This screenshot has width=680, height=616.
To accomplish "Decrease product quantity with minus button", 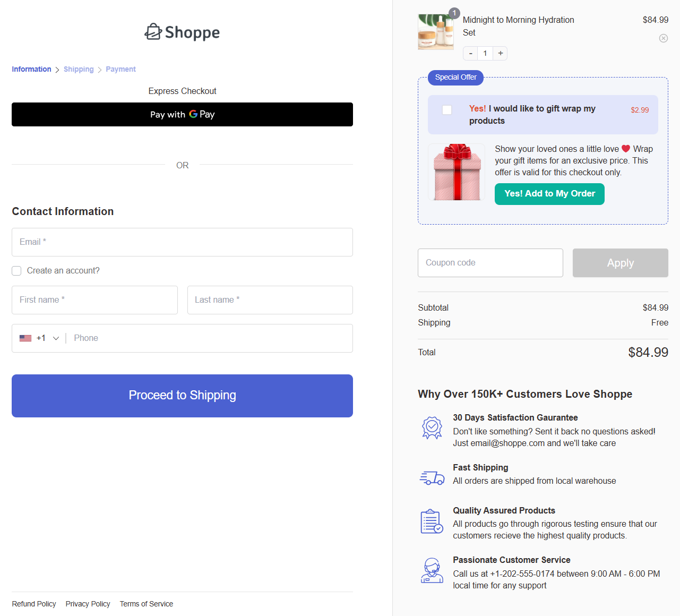I will 470,53.
